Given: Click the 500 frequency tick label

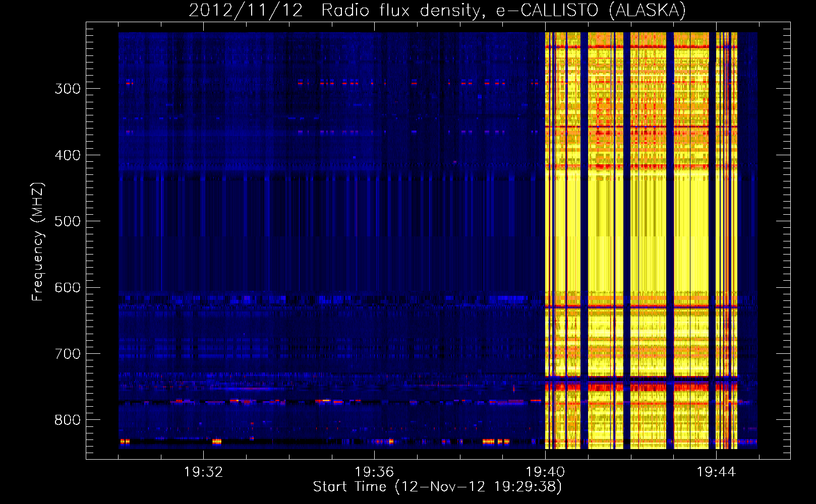Looking at the screenshot, I should (68, 221).
